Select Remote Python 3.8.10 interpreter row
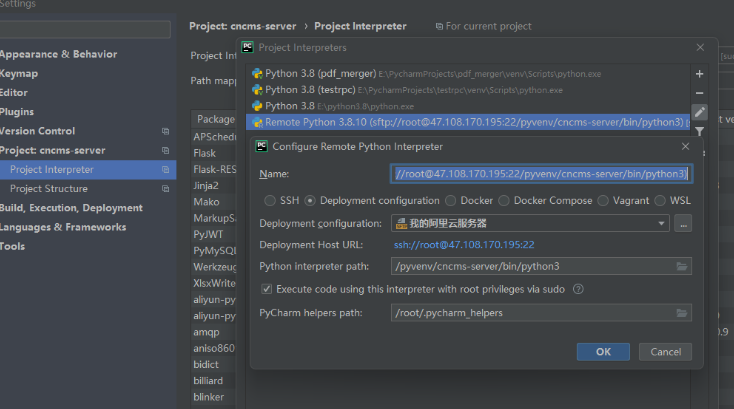The width and height of the screenshot is (734, 409). (467, 122)
